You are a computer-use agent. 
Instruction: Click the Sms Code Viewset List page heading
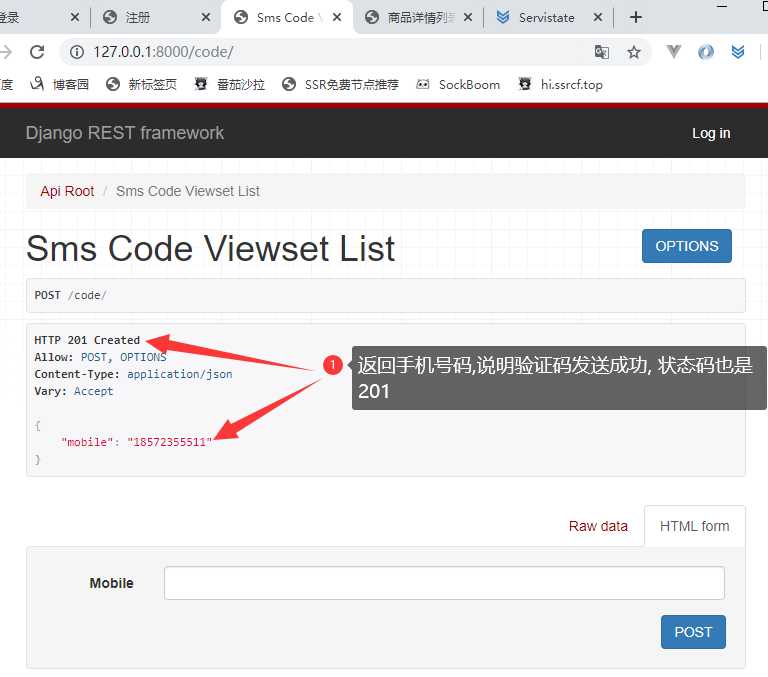click(210, 248)
